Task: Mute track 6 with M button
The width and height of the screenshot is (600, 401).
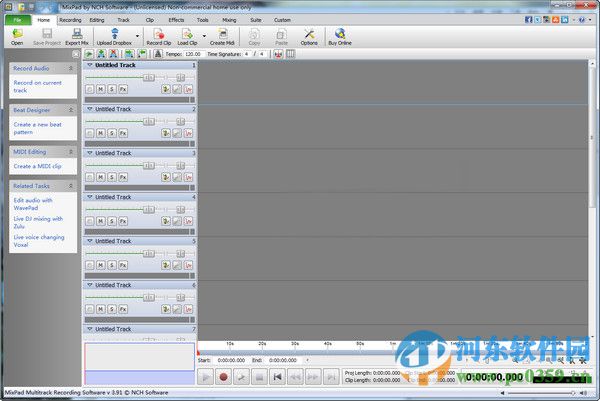Action: [101, 309]
